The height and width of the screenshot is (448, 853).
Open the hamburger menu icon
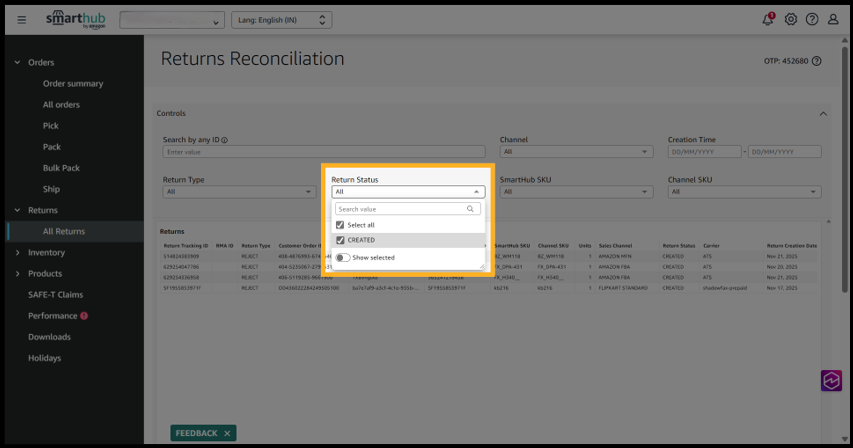click(x=22, y=20)
